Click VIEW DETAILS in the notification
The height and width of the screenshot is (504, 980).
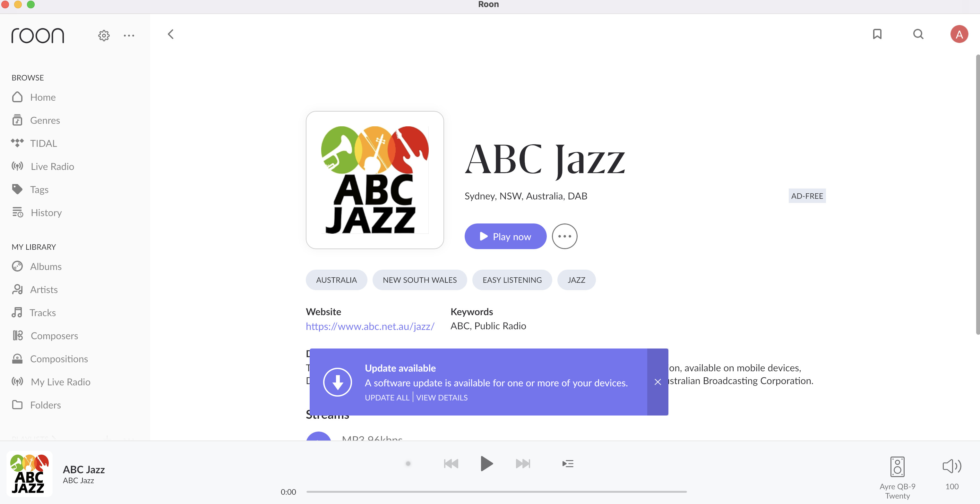[442, 398]
